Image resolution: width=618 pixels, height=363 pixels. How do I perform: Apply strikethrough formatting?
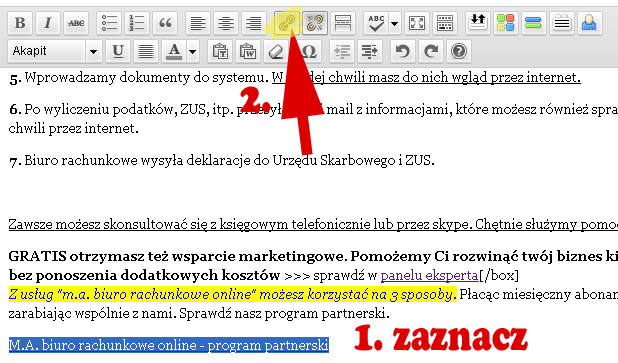click(76, 23)
